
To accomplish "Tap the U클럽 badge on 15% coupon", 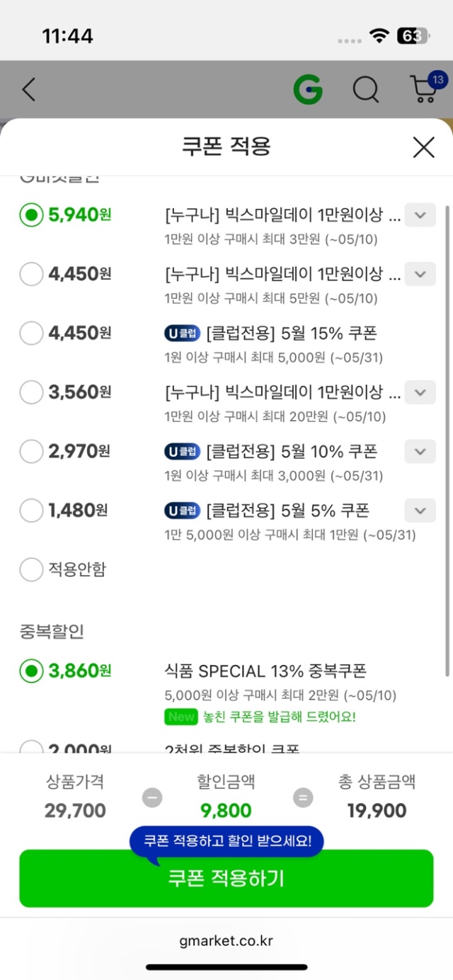I will [x=182, y=333].
